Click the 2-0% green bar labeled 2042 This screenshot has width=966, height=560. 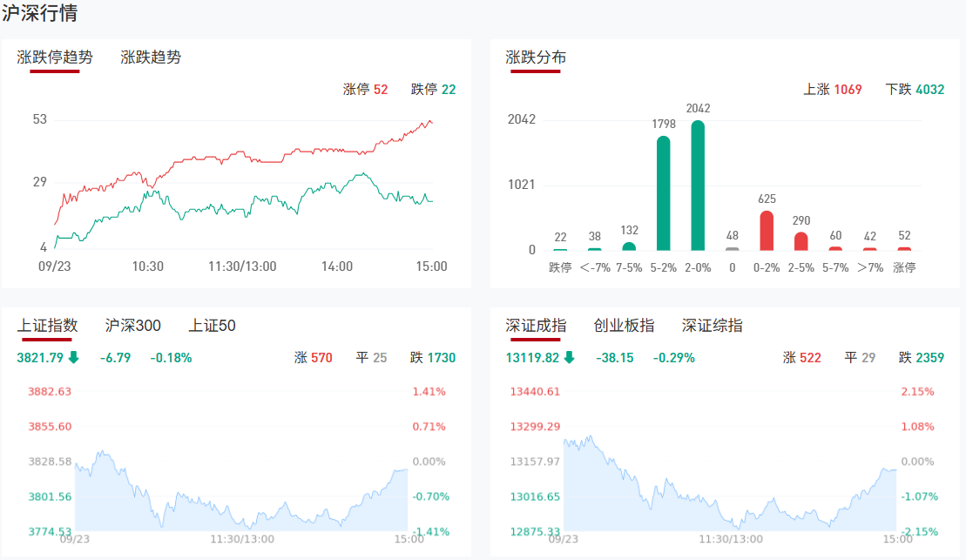pyautogui.click(x=698, y=186)
